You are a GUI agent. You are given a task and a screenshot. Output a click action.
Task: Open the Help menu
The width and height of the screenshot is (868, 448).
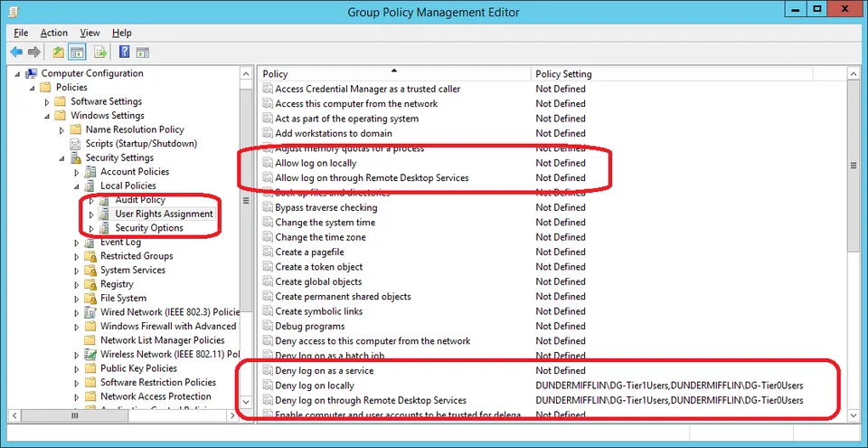coord(122,33)
